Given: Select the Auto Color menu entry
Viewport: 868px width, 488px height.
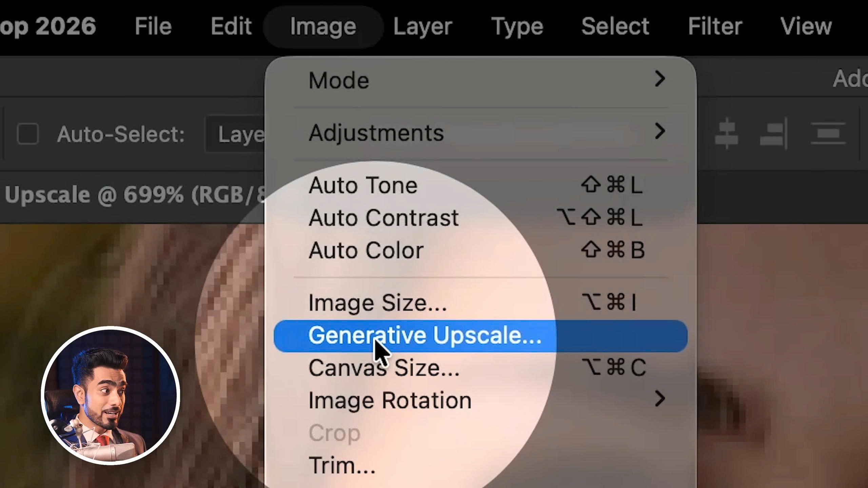Looking at the screenshot, I should pyautogui.click(x=366, y=250).
